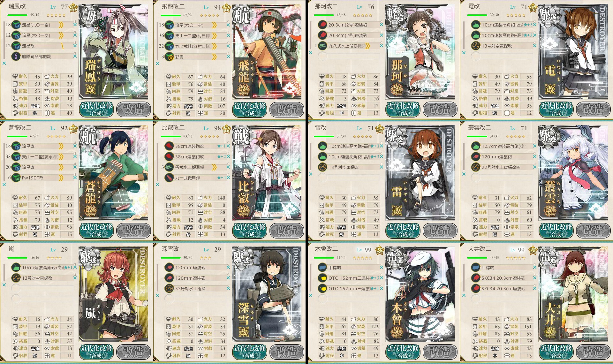
Task: Select the empty third equipment slot of 嵐
Action: click(x=43, y=288)
